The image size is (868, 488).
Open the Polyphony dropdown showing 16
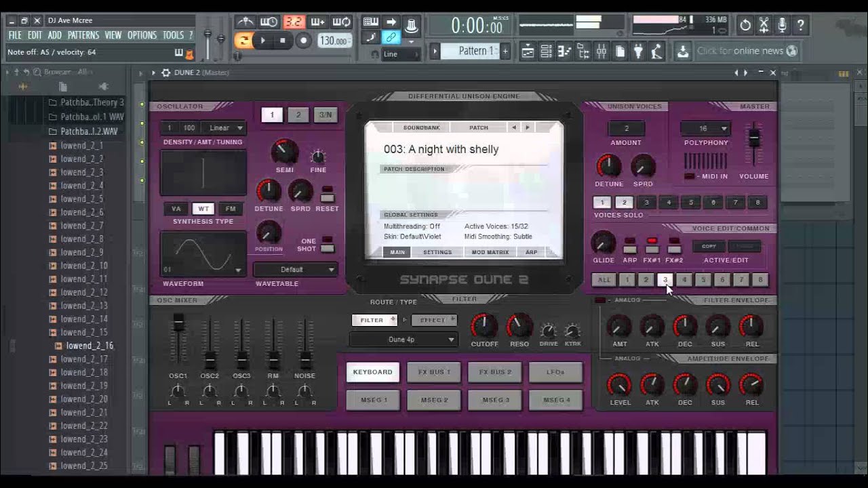click(x=705, y=128)
